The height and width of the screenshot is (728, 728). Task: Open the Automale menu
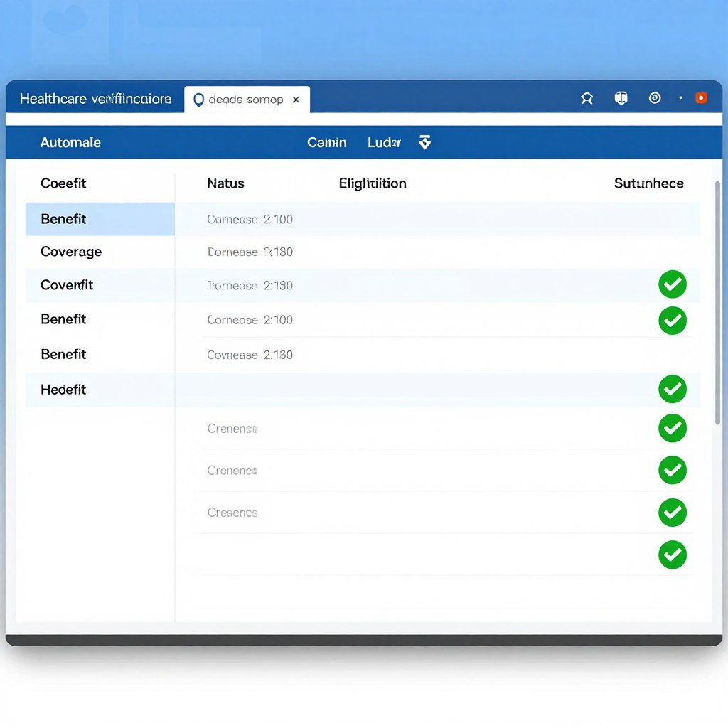pos(70,142)
